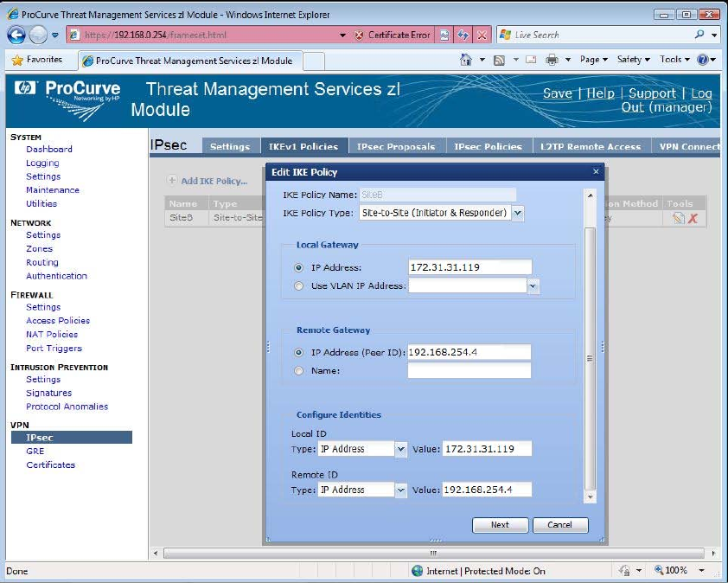Click the Certificate Error shield icon
This screenshot has height=583, width=728.
[359, 35]
